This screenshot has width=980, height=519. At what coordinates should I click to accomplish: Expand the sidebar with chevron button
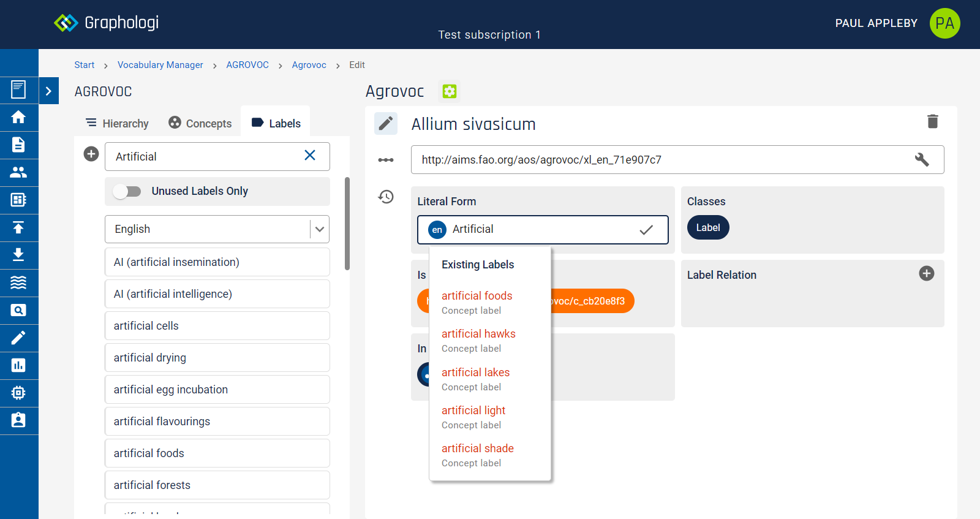tap(49, 91)
